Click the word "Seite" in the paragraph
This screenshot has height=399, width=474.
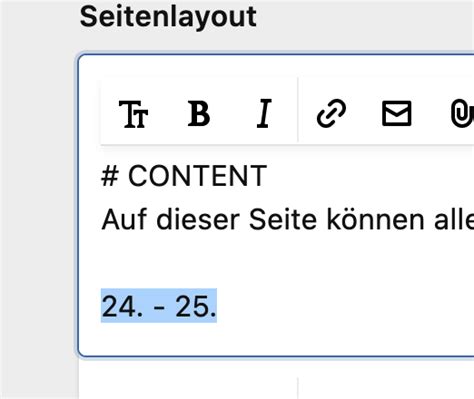click(x=283, y=220)
